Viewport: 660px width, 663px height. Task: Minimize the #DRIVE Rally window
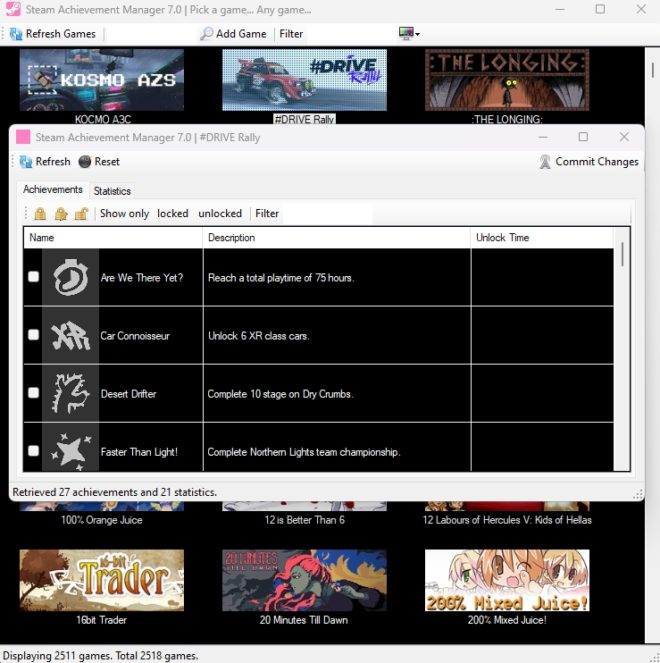[x=543, y=137]
